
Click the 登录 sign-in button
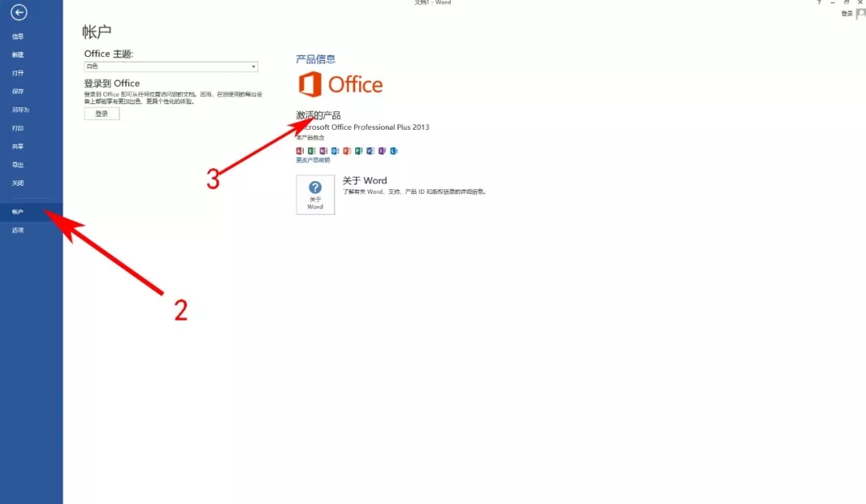pos(102,114)
